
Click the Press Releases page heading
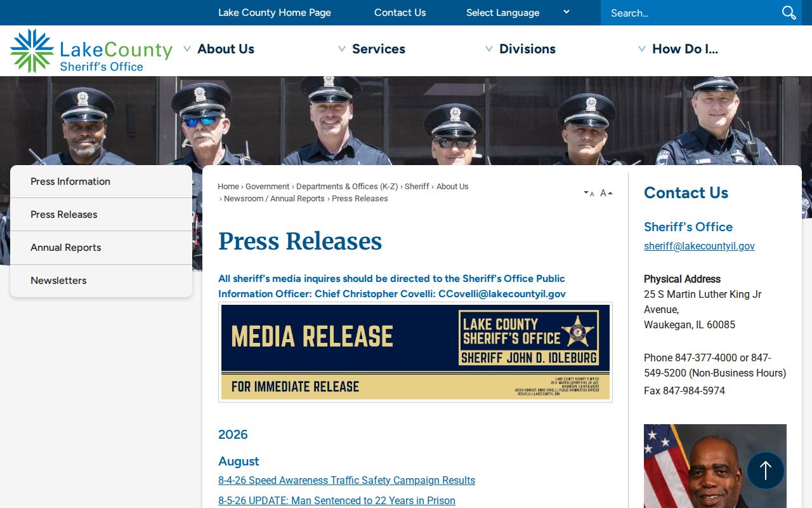(x=300, y=241)
